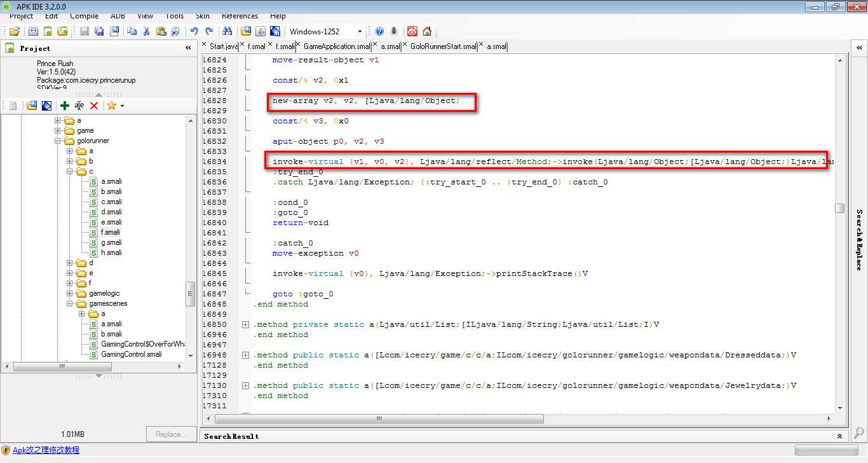This screenshot has width=868, height=463.
Task: Expand the SearchResult panel chevron
Action: click(x=839, y=436)
